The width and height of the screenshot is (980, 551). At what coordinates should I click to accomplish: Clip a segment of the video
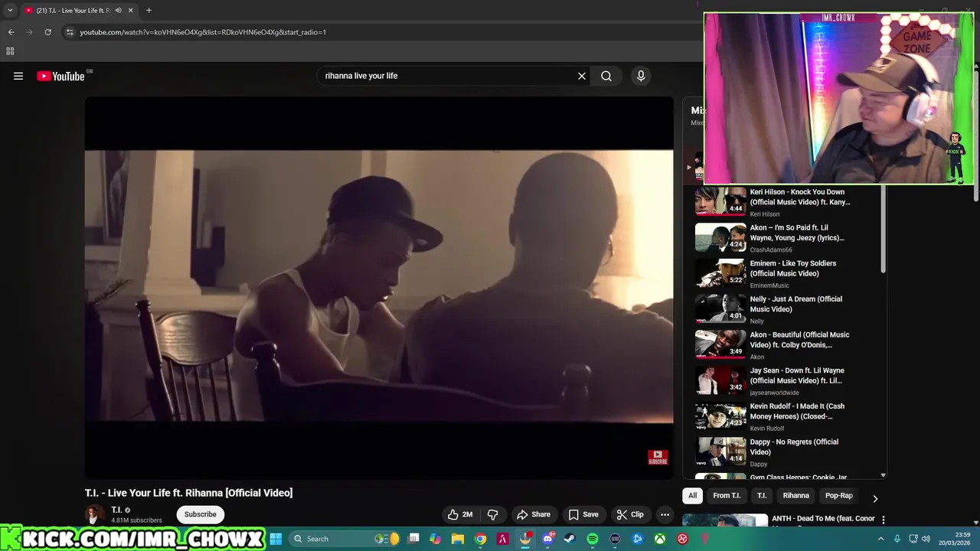630,514
